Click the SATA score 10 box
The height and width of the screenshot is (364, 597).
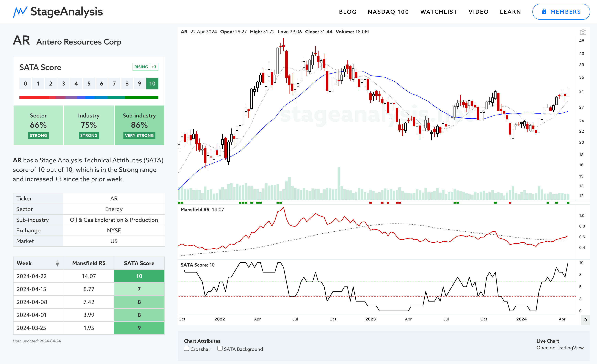(x=152, y=84)
